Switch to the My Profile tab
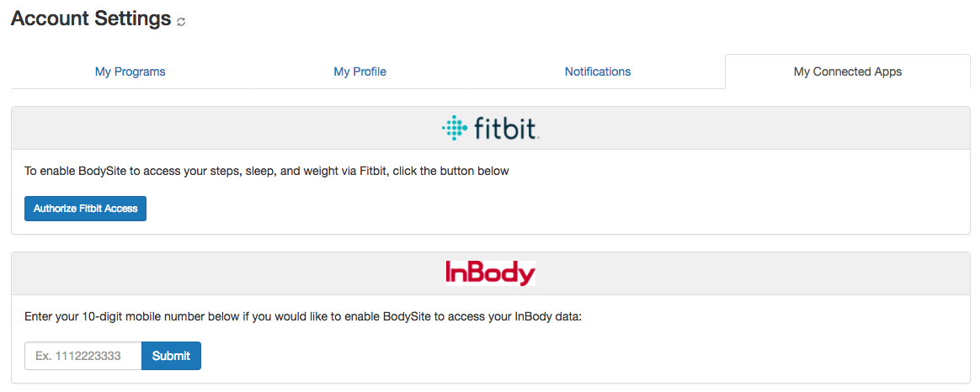 point(360,72)
